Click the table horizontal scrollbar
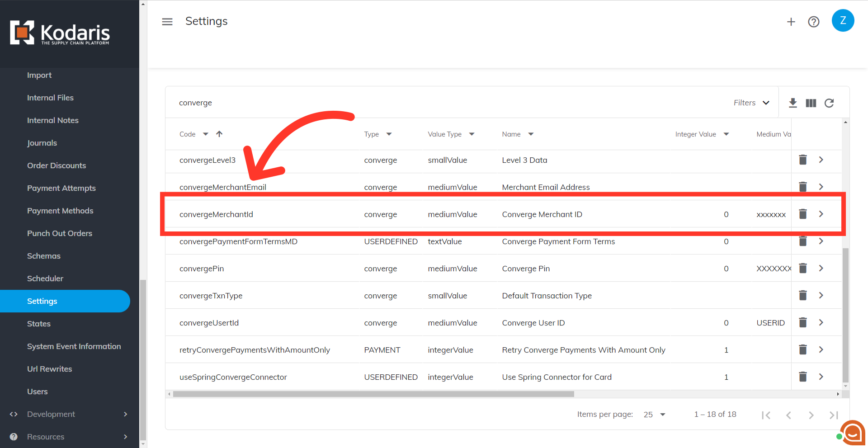This screenshot has height=448, width=868. click(373, 394)
